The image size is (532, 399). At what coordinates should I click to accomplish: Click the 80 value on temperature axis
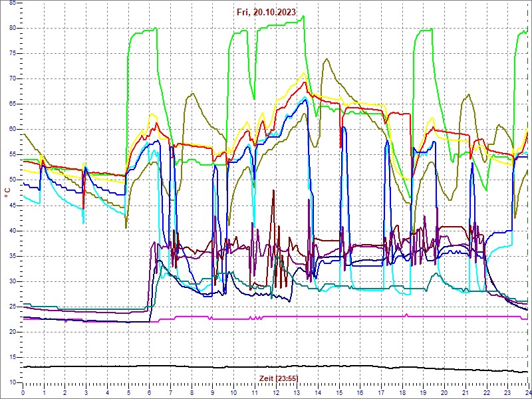point(13,28)
